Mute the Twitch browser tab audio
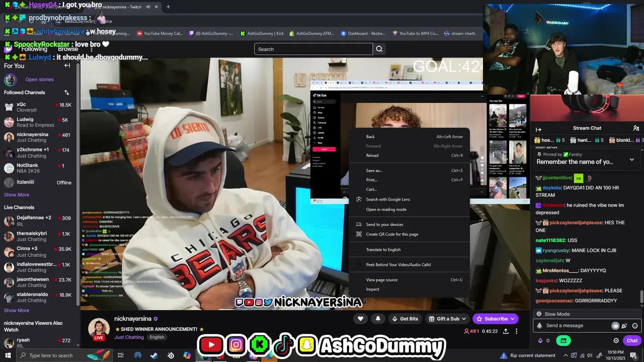 148,7
